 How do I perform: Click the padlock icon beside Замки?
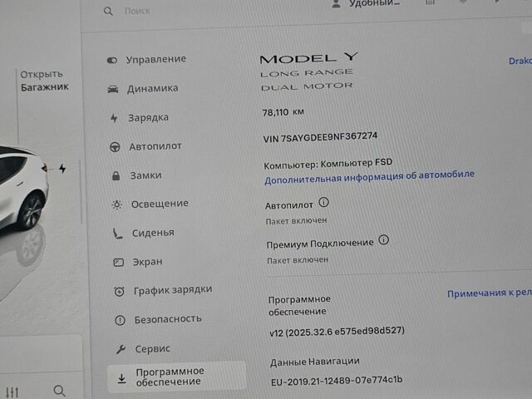click(116, 175)
